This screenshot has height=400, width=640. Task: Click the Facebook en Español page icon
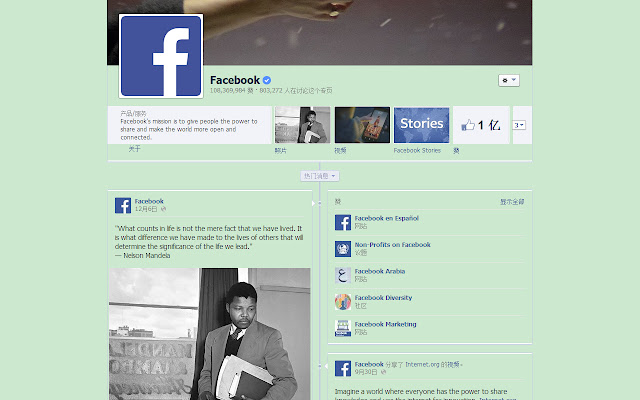(x=343, y=222)
